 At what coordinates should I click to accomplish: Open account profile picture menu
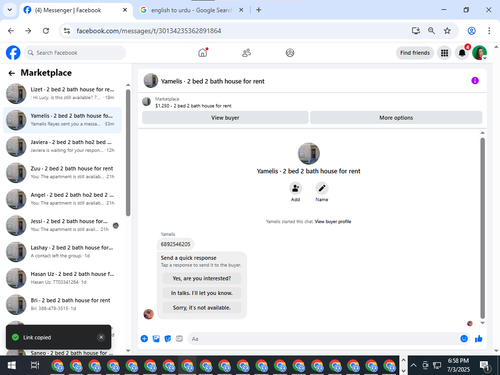[479, 53]
